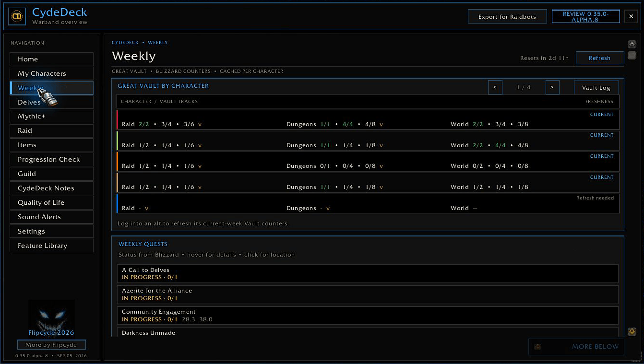
Task: Click the More Below banner
Action: tap(576, 347)
